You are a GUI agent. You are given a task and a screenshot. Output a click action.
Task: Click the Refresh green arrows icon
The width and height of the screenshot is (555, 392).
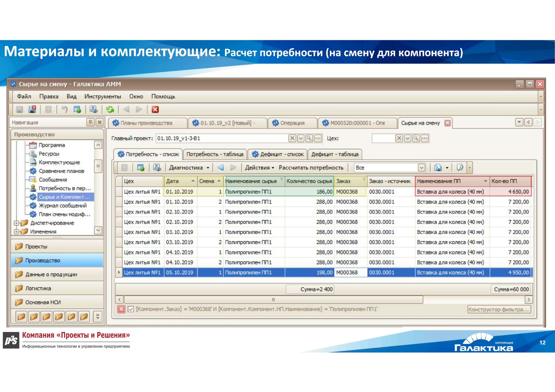click(x=110, y=109)
